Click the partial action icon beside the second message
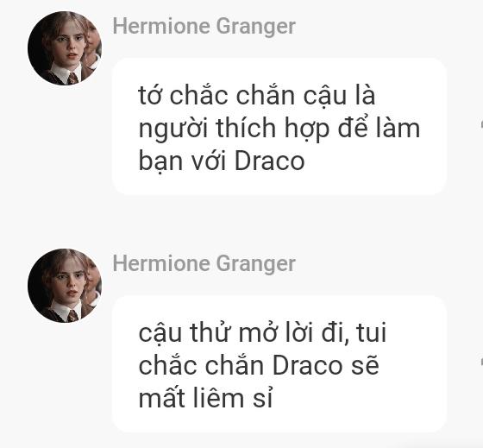This screenshot has width=483, height=448. point(481,362)
